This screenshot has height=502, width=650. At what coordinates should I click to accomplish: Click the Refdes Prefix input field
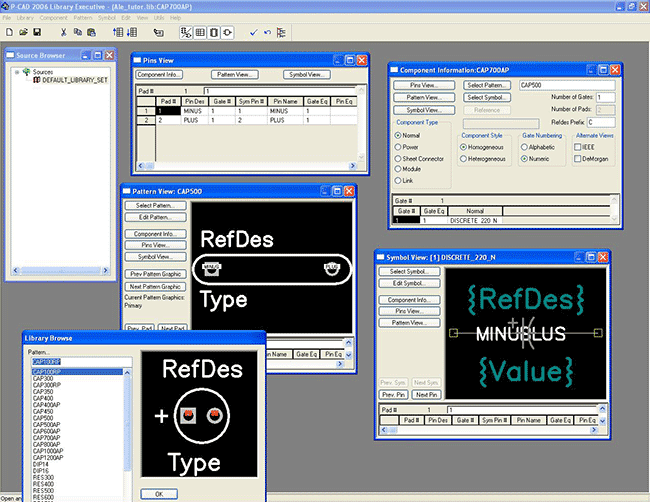click(601, 122)
